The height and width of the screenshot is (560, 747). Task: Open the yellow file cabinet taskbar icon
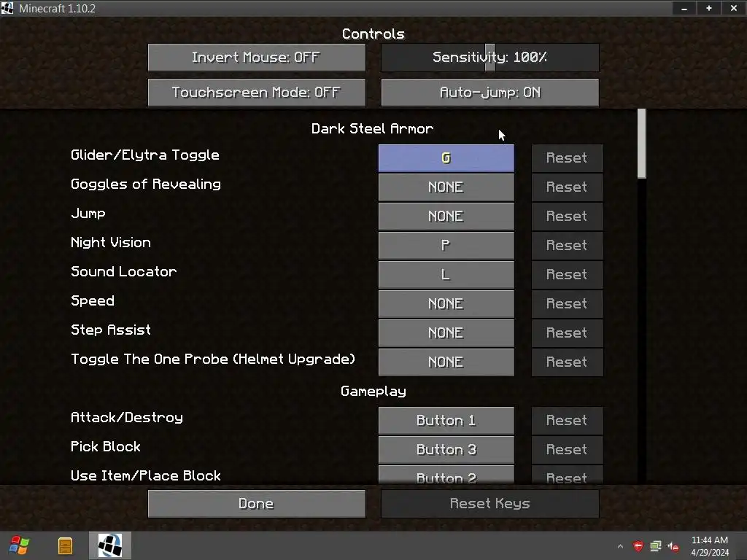coord(65,545)
